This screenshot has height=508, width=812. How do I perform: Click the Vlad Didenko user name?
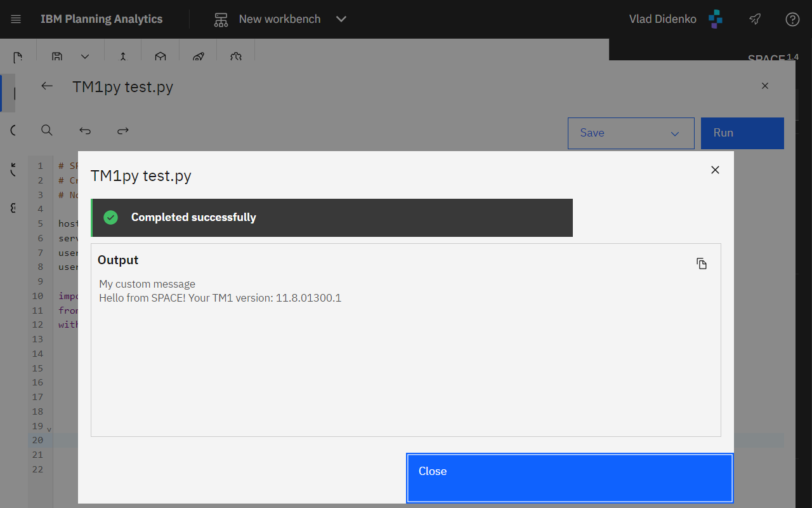coord(663,19)
